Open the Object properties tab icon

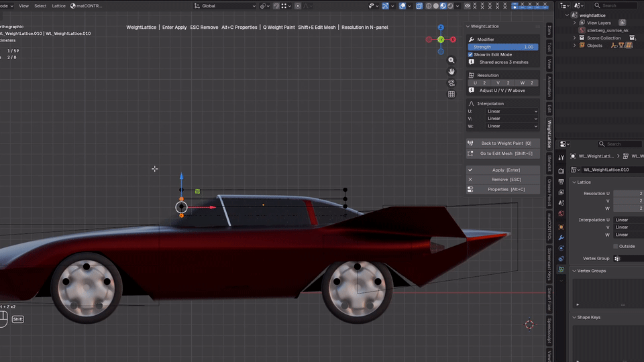point(561,227)
